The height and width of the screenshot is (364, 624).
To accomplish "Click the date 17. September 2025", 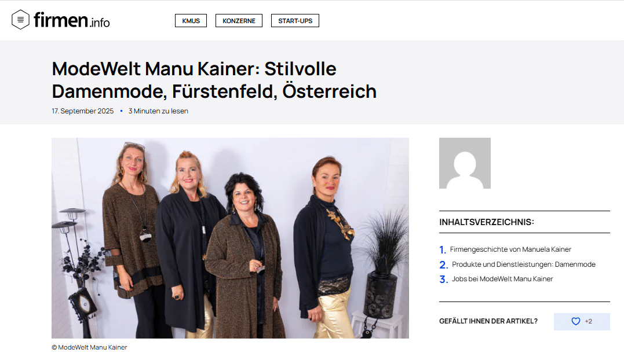I will [x=83, y=111].
